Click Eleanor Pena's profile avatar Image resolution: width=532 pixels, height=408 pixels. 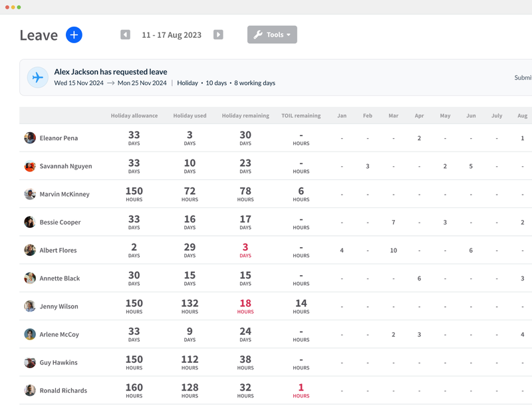pos(30,138)
